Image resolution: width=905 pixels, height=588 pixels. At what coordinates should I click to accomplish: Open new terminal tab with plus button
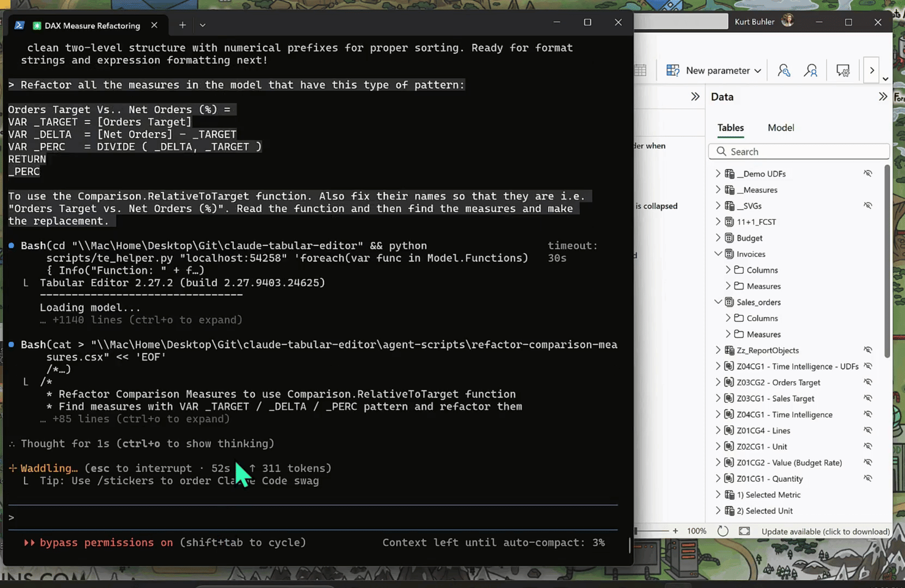[182, 25]
